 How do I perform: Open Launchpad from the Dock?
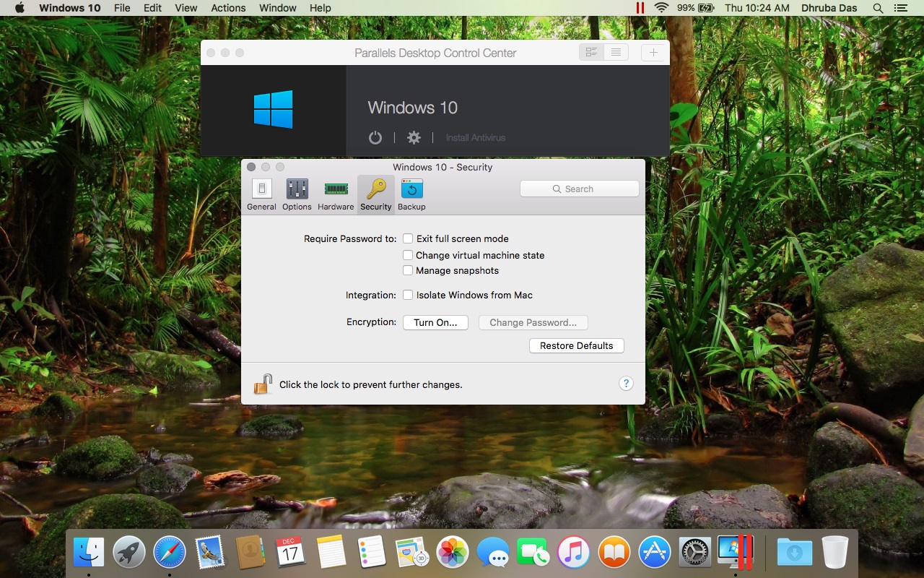(x=129, y=553)
